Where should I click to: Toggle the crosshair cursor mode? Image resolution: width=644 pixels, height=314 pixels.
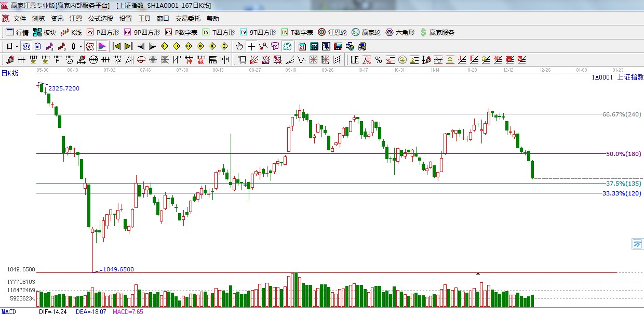click(x=251, y=46)
